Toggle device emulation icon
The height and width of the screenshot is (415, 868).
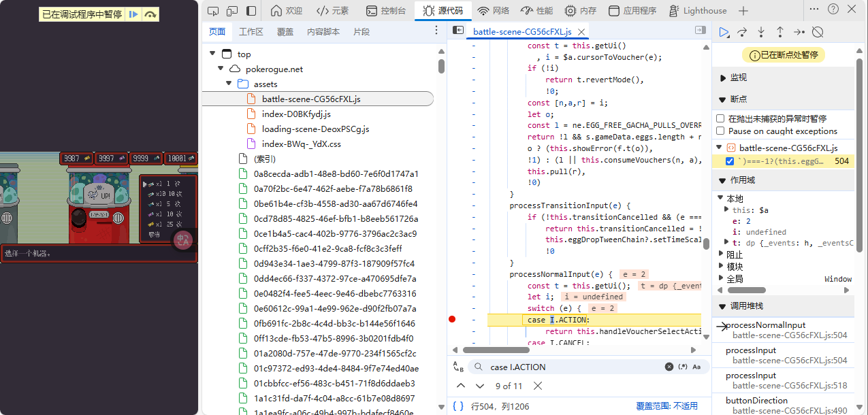[x=232, y=11]
